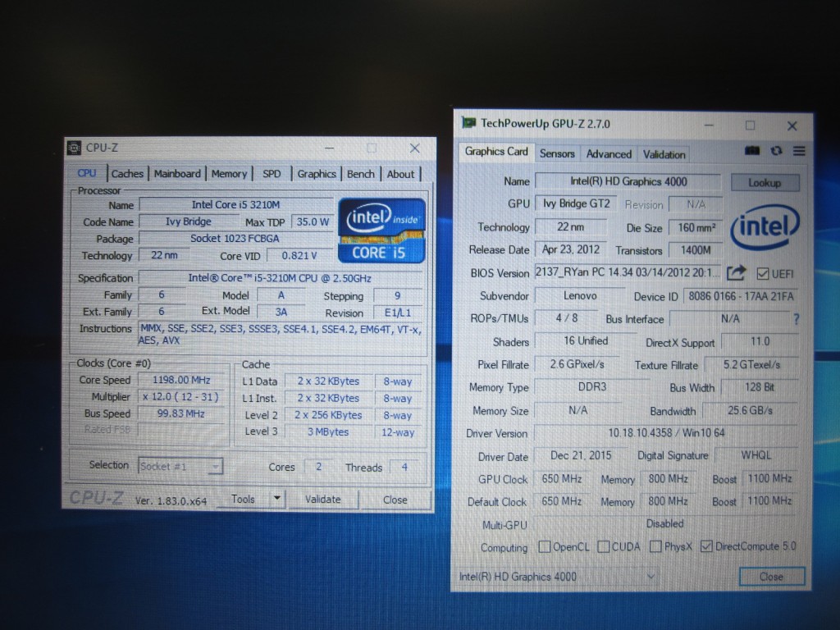Viewport: 840px width, 630px height.
Task: Click the Intel Core i5 logo badge
Action: [x=381, y=231]
